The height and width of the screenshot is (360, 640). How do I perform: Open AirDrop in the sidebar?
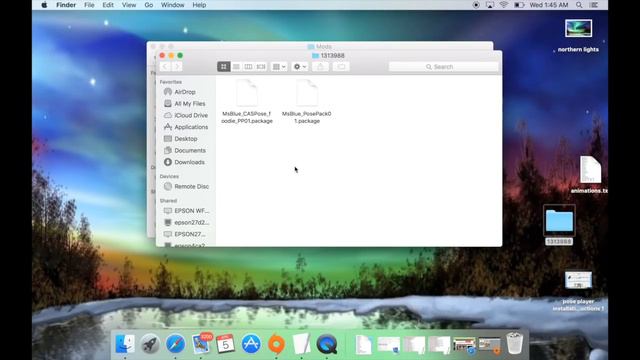[x=185, y=92]
